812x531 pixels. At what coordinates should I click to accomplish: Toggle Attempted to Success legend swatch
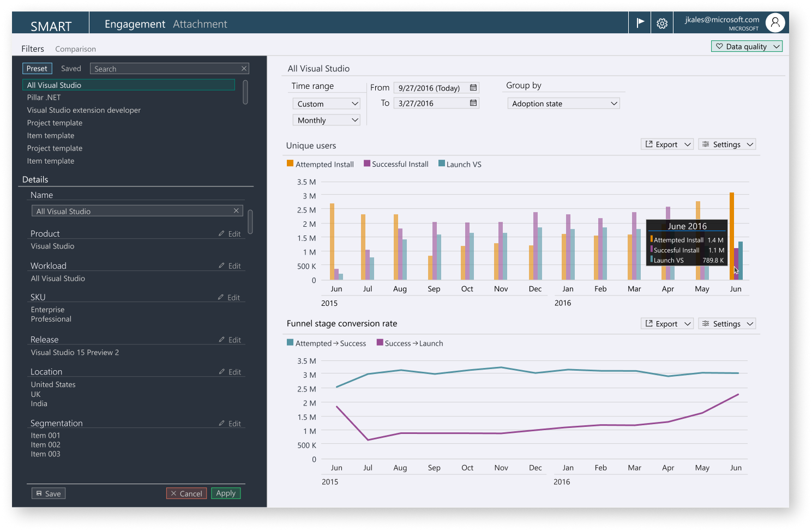[290, 342]
